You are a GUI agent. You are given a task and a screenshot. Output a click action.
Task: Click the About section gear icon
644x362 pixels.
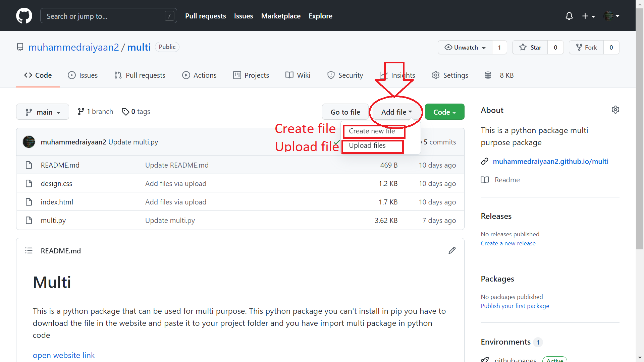[615, 110]
